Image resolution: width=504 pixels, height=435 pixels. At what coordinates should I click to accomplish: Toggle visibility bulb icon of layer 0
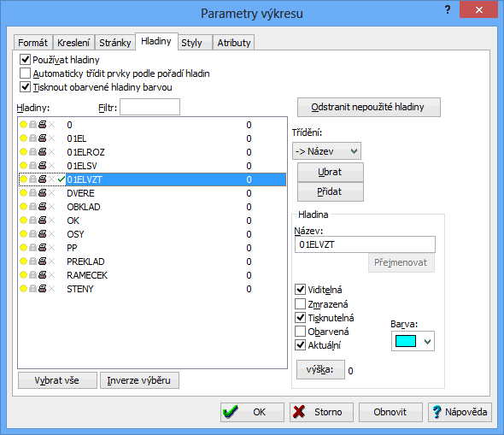(23, 125)
